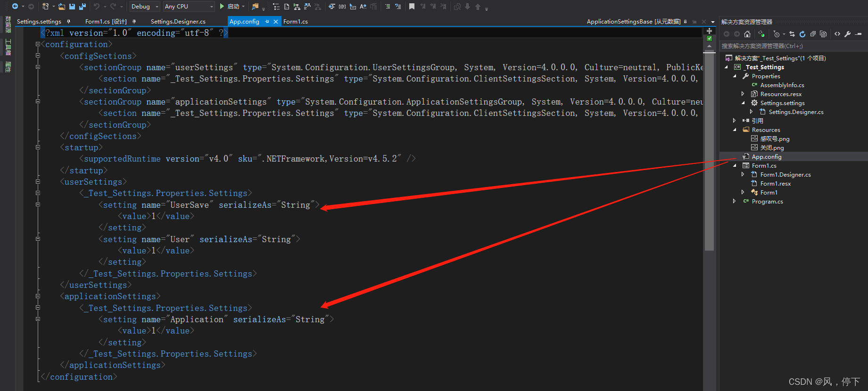Toggle a bookmark on the current line
868x391 pixels.
point(412,7)
